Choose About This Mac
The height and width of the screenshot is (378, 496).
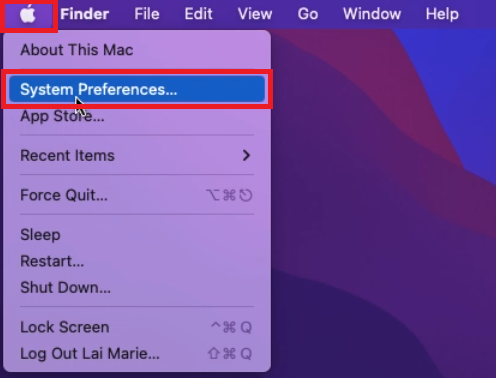pos(137,50)
